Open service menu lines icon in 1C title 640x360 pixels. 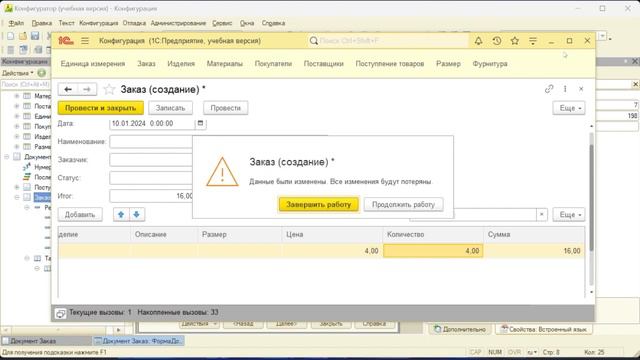(x=533, y=41)
